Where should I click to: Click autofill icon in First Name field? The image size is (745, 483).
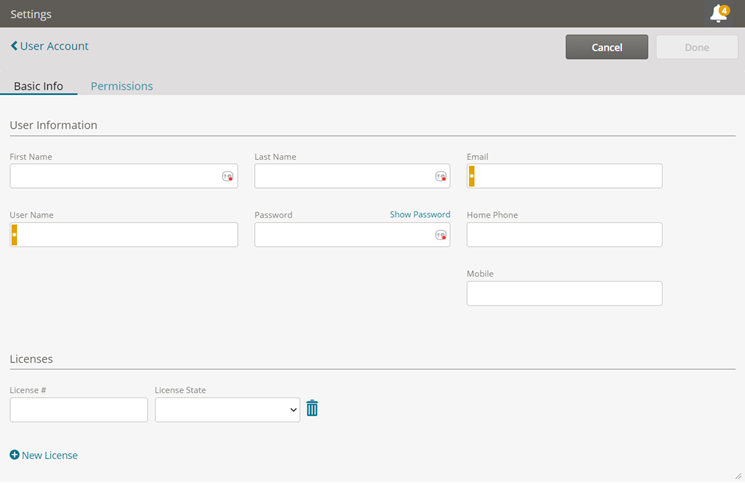click(228, 177)
